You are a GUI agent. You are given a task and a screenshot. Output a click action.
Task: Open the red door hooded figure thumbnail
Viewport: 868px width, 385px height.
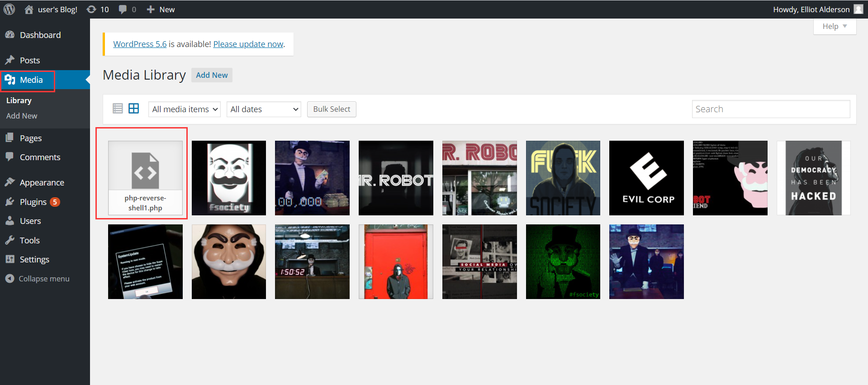(x=396, y=261)
